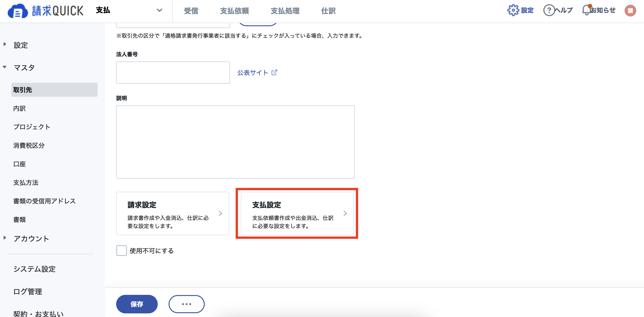644x317 pixels.
Task: Open the お知らせ notification bell
Action: point(587,10)
